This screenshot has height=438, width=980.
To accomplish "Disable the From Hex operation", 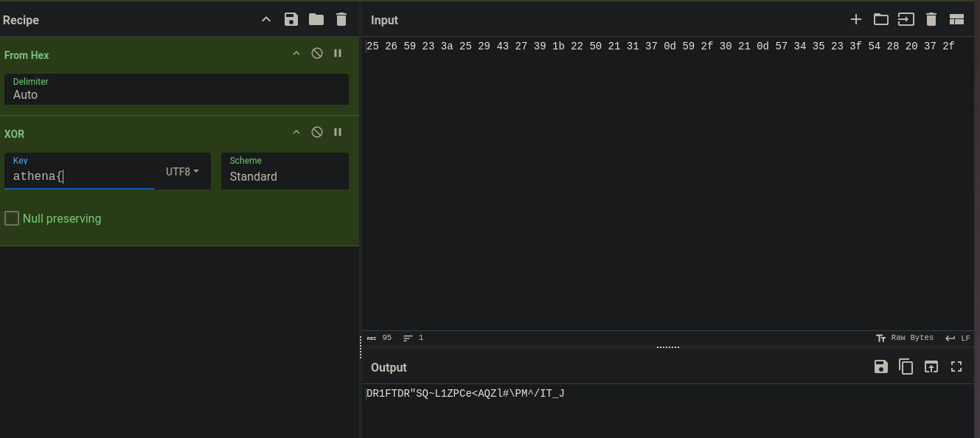I will point(317,53).
